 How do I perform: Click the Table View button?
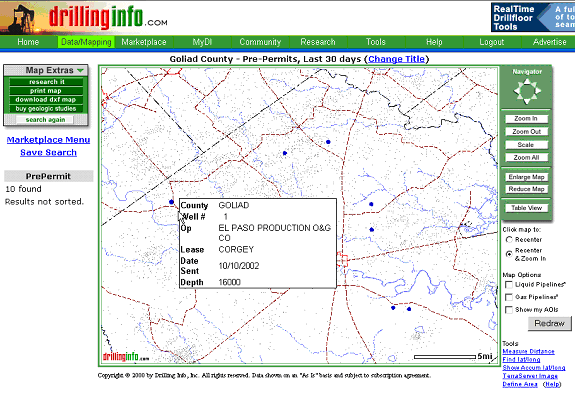(526, 208)
